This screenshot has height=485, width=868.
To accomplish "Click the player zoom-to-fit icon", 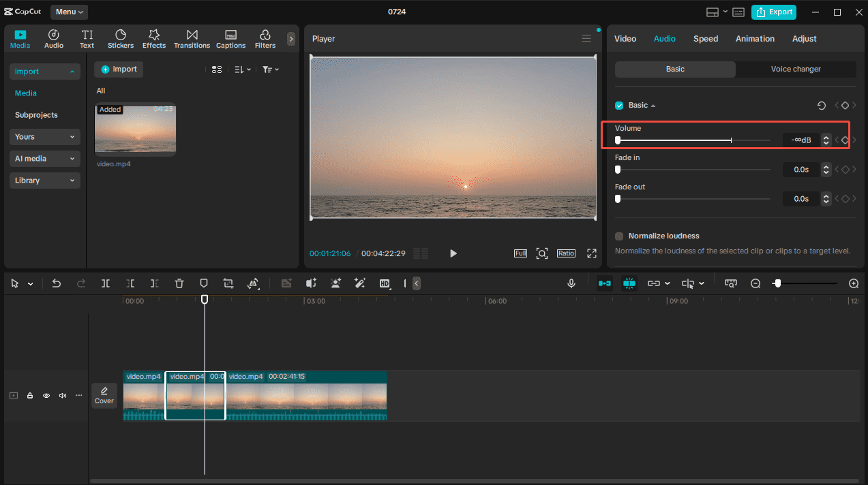I will pyautogui.click(x=542, y=253).
